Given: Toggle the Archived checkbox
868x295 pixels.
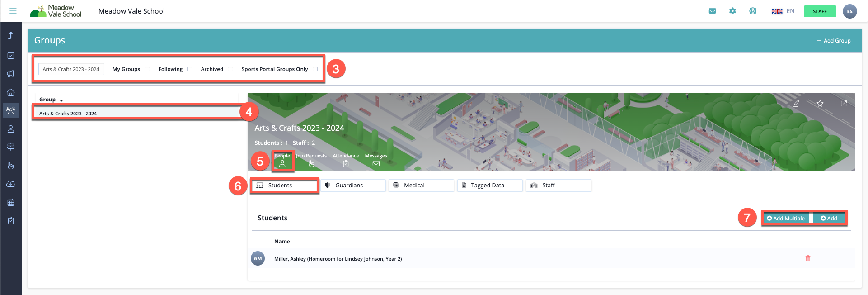Looking at the screenshot, I should point(230,69).
